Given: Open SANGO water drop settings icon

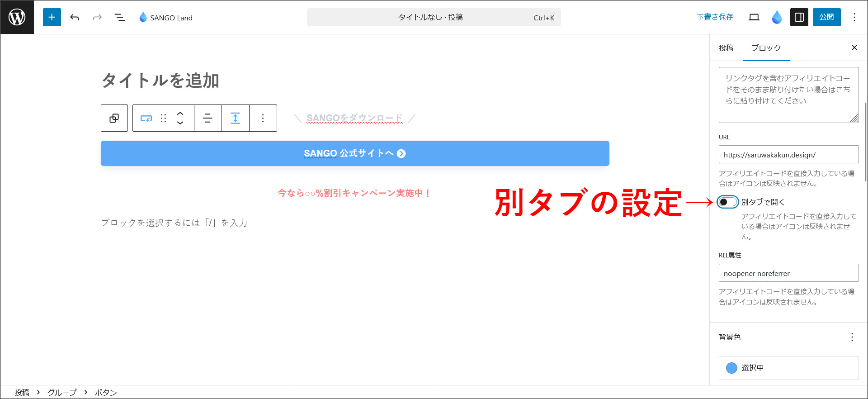Looking at the screenshot, I should coord(777,17).
